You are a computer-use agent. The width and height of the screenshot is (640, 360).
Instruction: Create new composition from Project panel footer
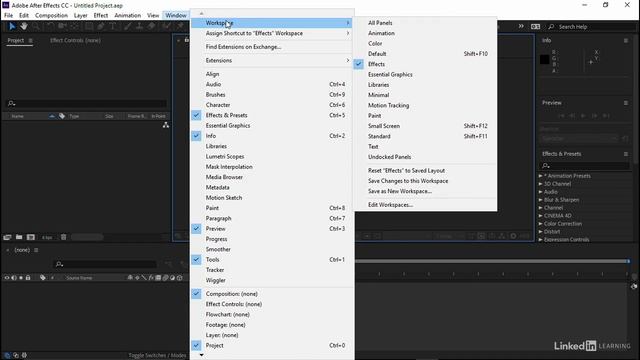(x=31, y=237)
